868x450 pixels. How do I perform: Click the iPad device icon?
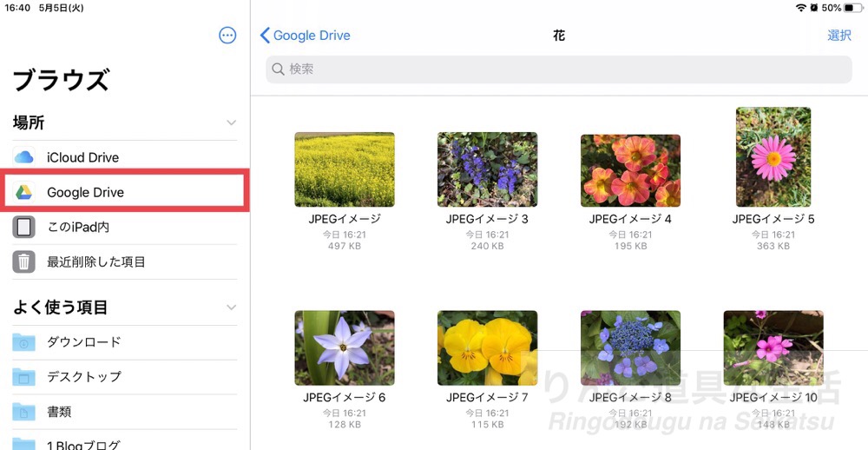[23, 228]
